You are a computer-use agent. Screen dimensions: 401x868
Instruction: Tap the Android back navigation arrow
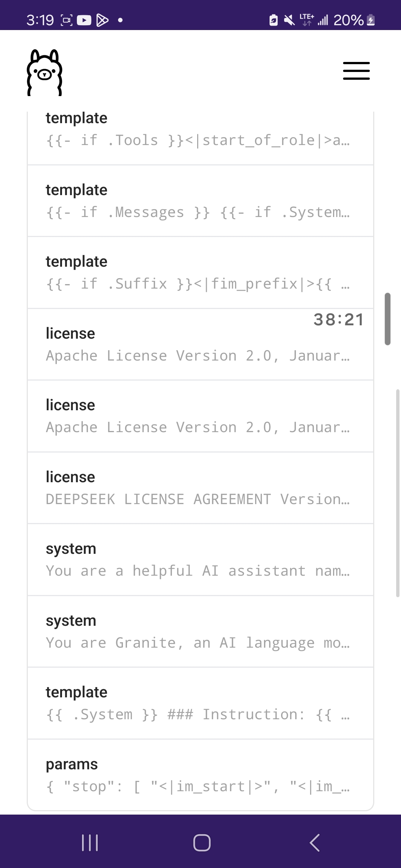tap(314, 843)
